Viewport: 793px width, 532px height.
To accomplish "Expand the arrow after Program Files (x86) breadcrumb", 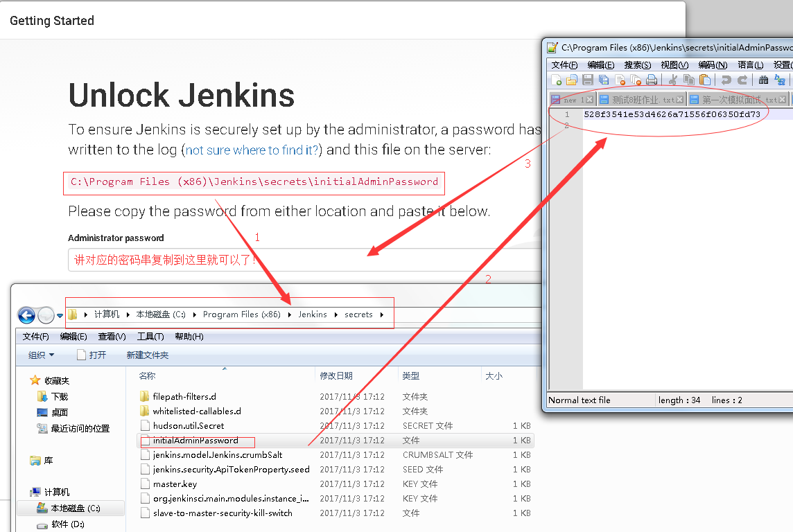I will point(289,314).
